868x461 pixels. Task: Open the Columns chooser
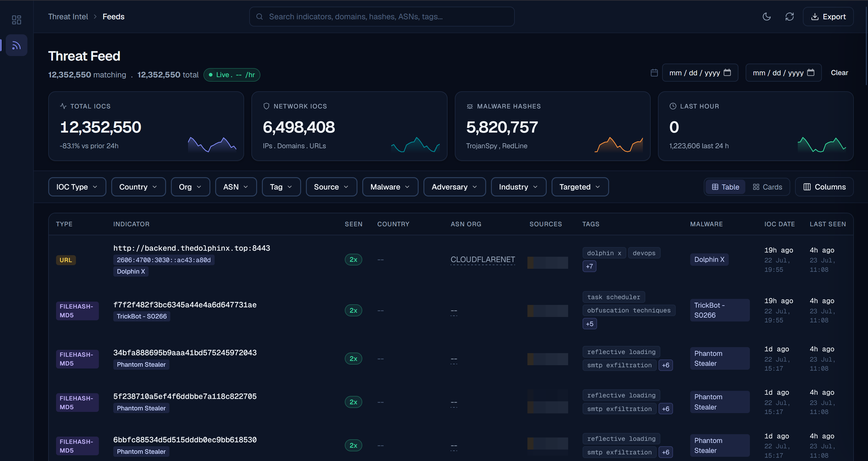(824, 187)
